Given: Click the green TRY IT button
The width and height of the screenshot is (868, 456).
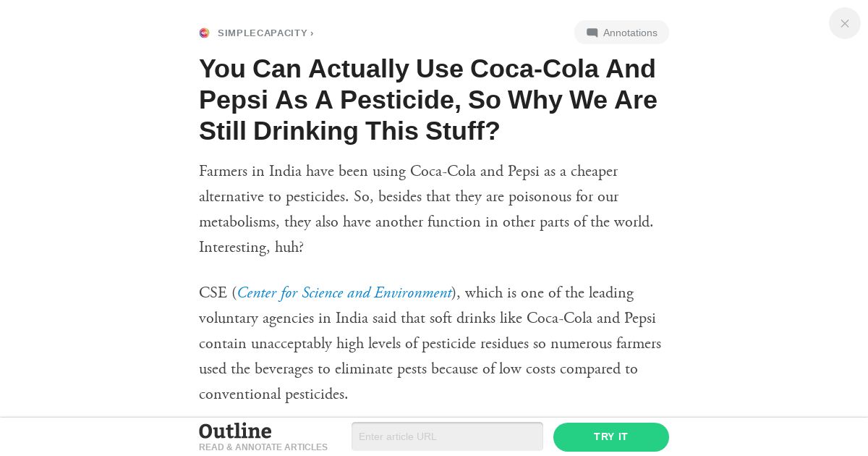Looking at the screenshot, I should [x=611, y=437].
